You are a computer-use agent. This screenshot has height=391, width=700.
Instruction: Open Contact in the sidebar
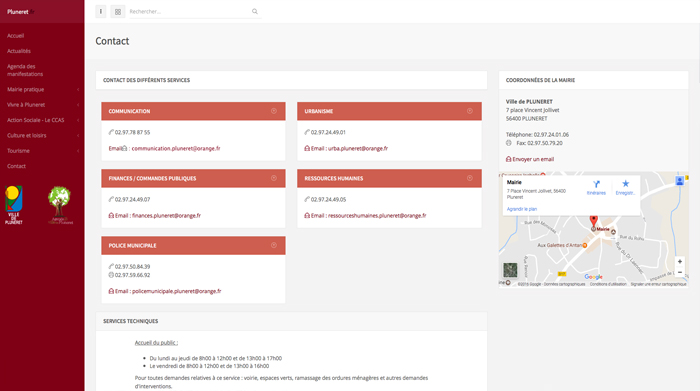point(17,166)
